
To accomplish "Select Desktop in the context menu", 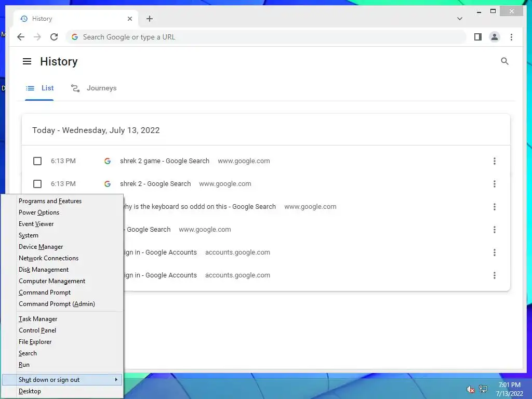I will (62, 391).
